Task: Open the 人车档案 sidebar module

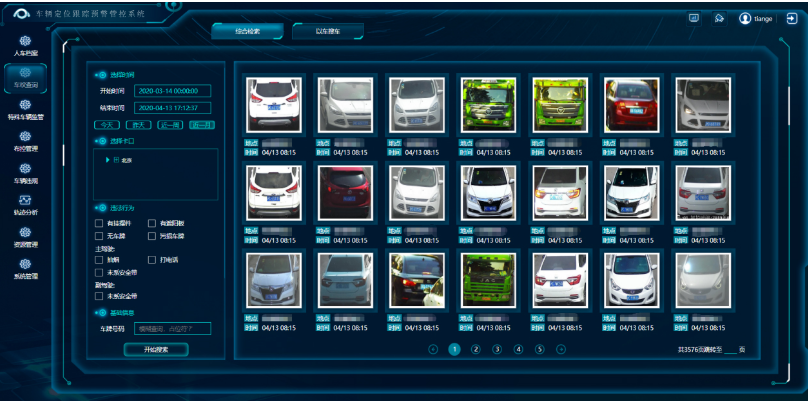Action: pyautogui.click(x=25, y=45)
